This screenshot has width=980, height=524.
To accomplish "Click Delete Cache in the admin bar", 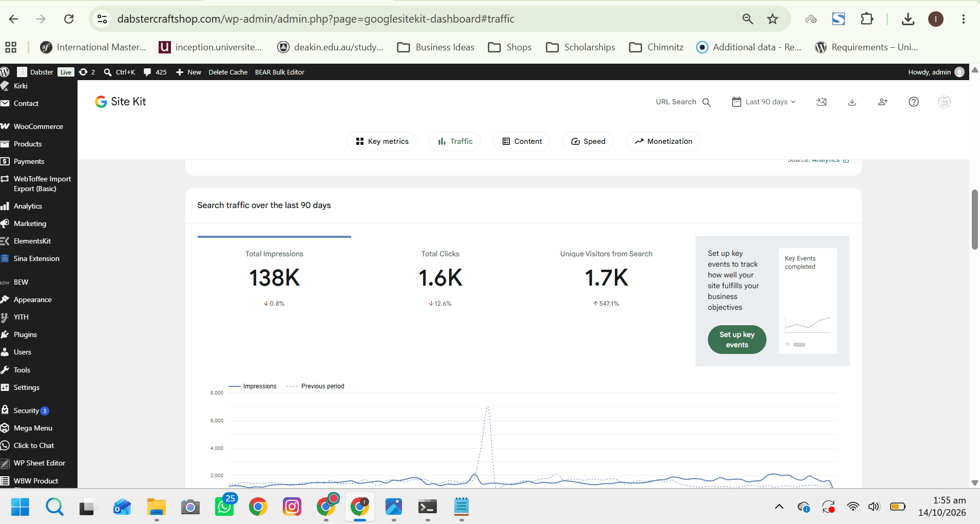I will click(x=228, y=72).
